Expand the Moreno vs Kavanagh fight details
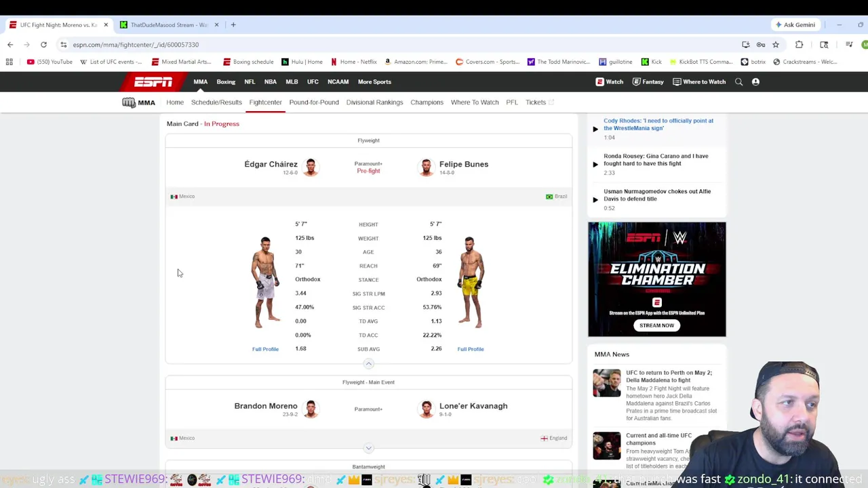Viewport: 868px width, 488px height. pos(369,448)
